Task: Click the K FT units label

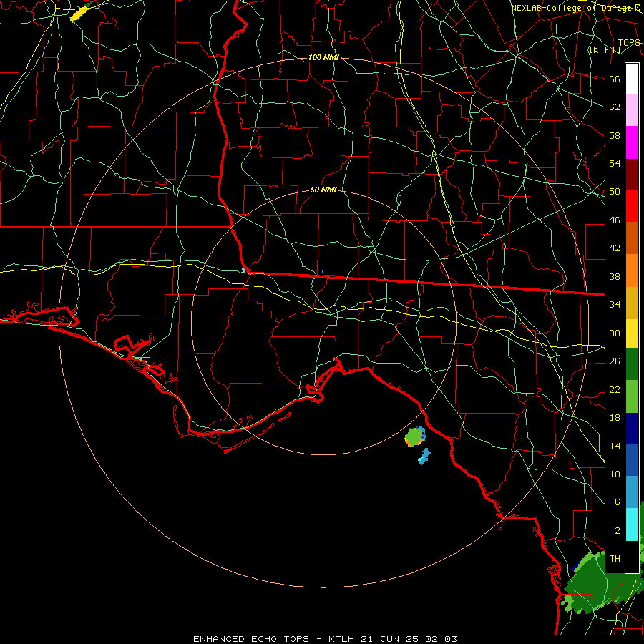Action: (x=605, y=49)
